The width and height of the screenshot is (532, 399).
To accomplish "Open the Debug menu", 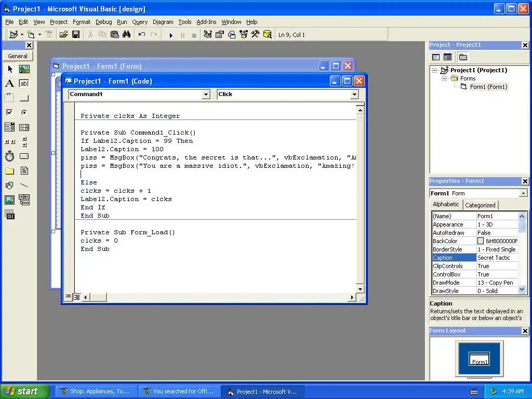I will tap(104, 22).
